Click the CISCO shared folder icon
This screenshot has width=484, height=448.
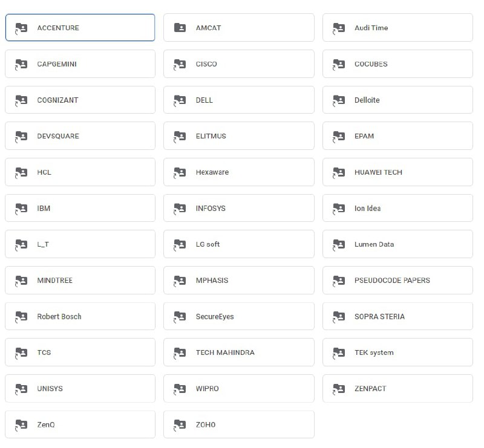pos(180,63)
